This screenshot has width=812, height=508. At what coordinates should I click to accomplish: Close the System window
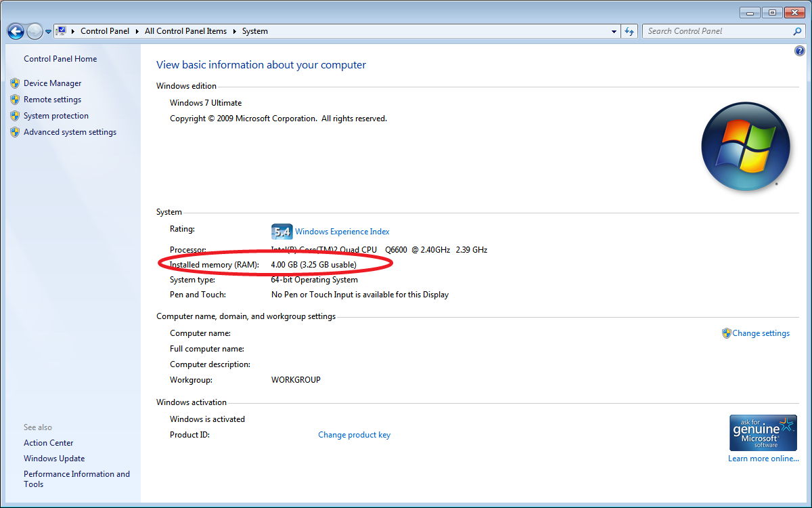coord(794,12)
